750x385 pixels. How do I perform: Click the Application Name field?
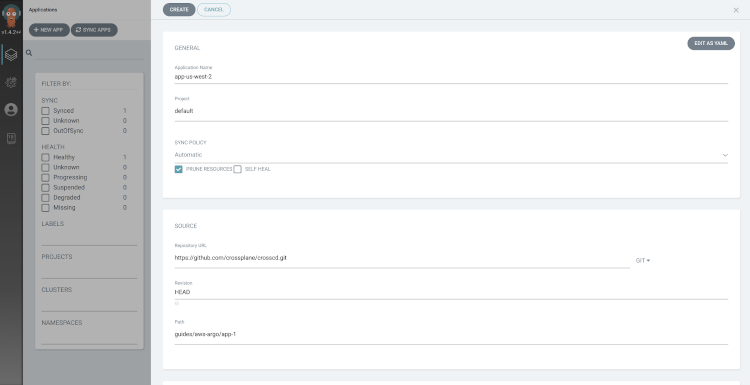click(x=451, y=77)
